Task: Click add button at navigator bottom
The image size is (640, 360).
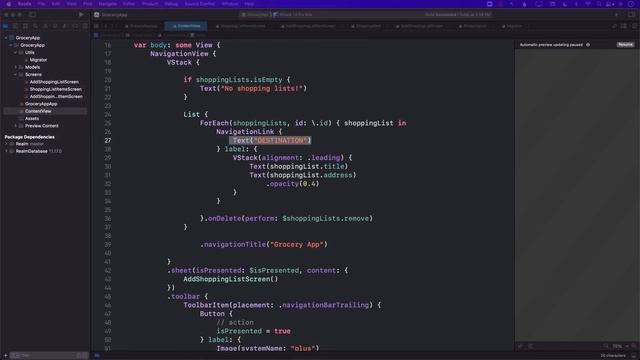Action: point(5,356)
